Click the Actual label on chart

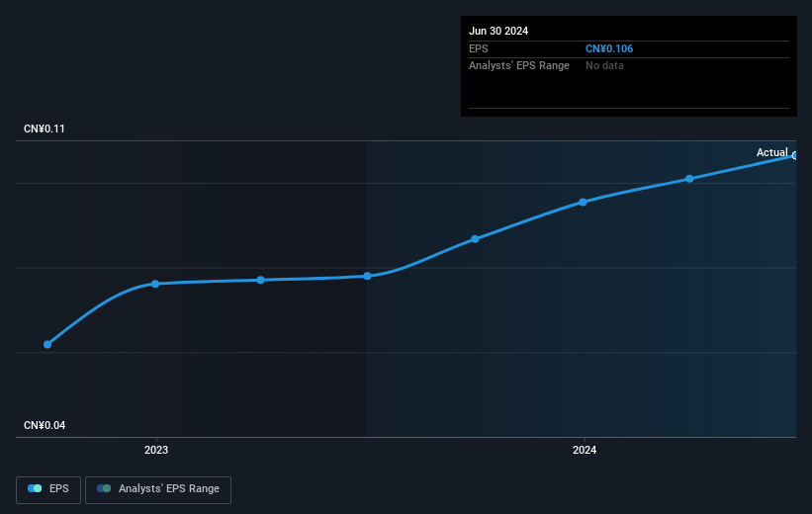pyautogui.click(x=771, y=152)
